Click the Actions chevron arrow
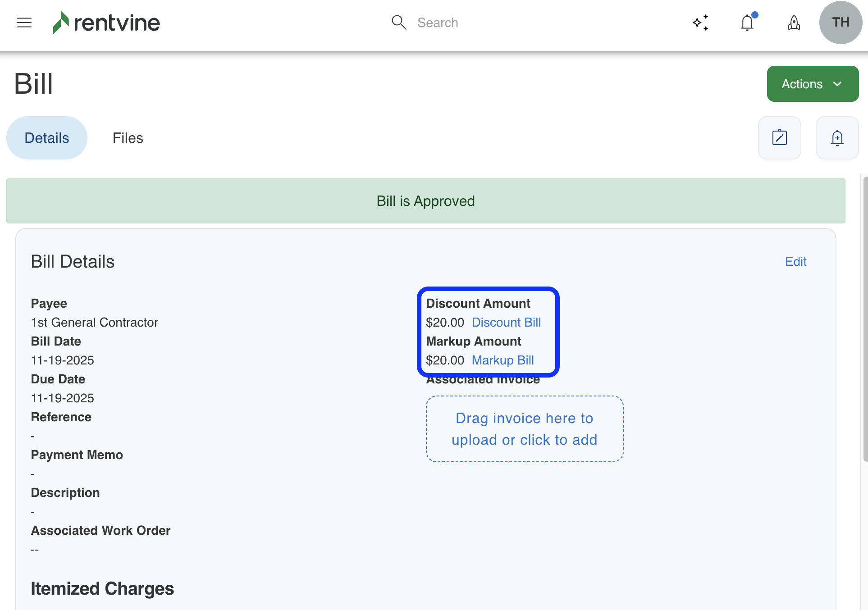Image resolution: width=868 pixels, height=610 pixels. [838, 84]
